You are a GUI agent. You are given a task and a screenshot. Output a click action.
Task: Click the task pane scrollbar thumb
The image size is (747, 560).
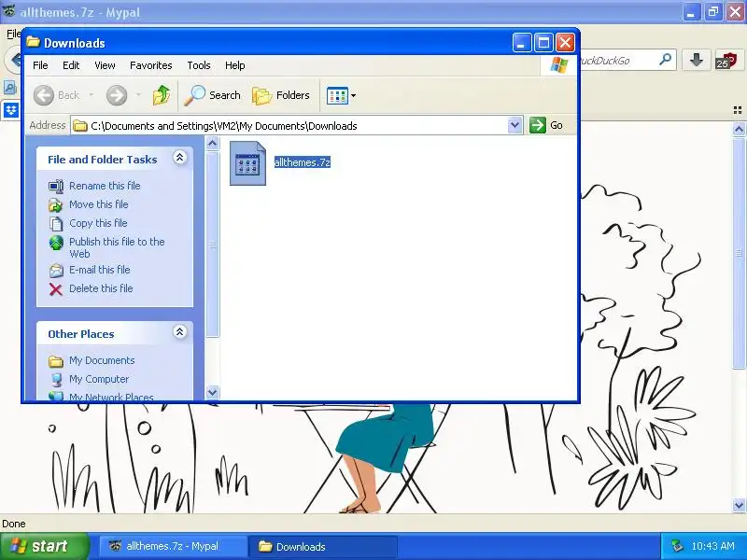point(213,245)
